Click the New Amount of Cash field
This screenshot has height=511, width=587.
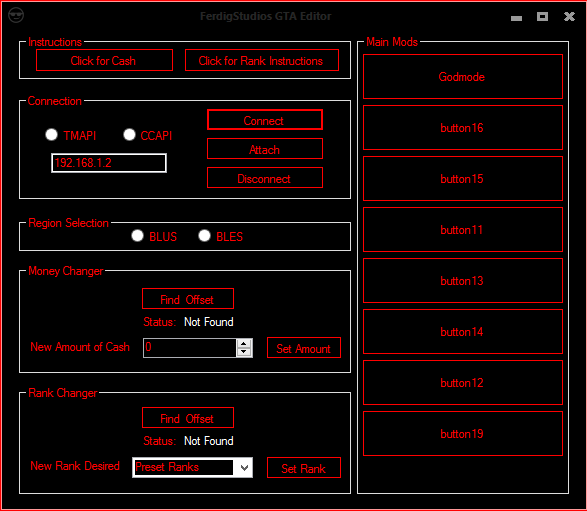click(190, 348)
